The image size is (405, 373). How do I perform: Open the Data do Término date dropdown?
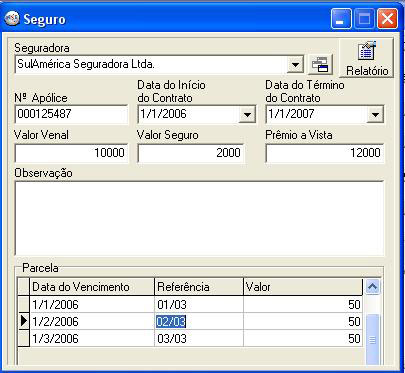pyautogui.click(x=375, y=114)
